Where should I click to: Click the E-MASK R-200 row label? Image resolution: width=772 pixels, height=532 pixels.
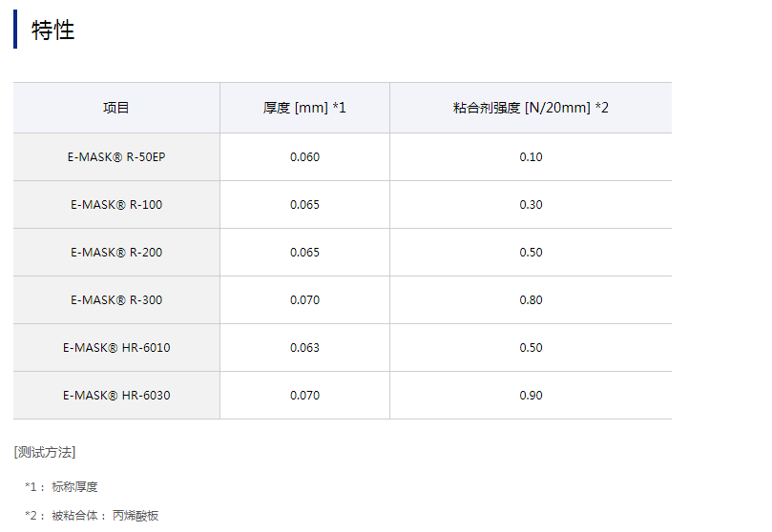(x=116, y=252)
